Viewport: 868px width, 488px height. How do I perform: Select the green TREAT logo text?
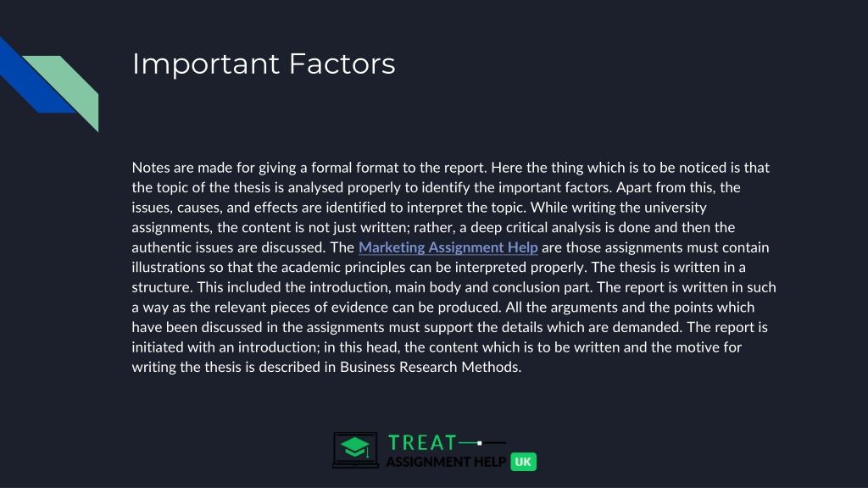pyautogui.click(x=422, y=442)
